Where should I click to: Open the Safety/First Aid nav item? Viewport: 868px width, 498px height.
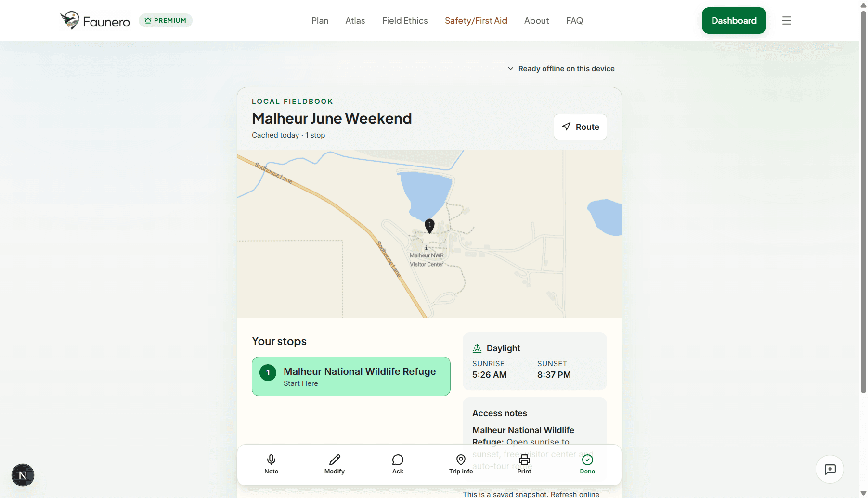pos(476,20)
